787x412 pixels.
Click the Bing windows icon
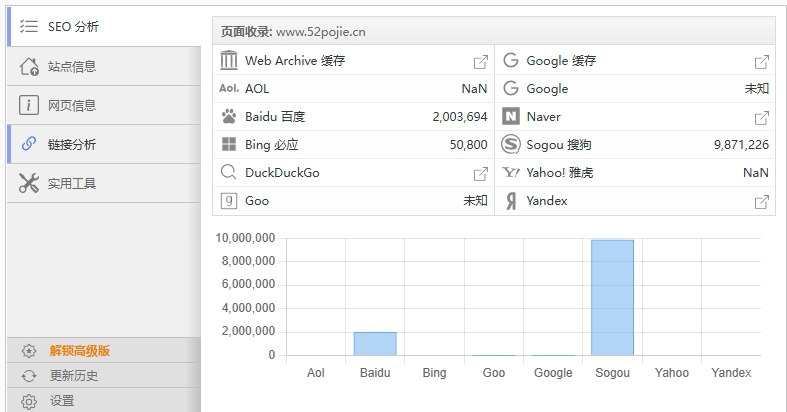tap(229, 145)
